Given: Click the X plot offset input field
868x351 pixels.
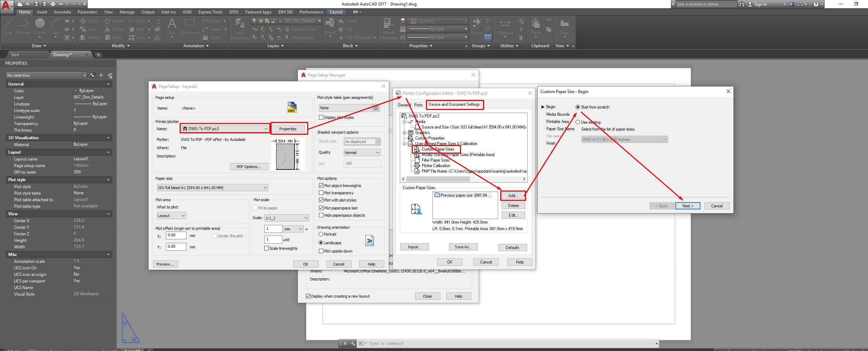Looking at the screenshot, I should (x=176, y=235).
